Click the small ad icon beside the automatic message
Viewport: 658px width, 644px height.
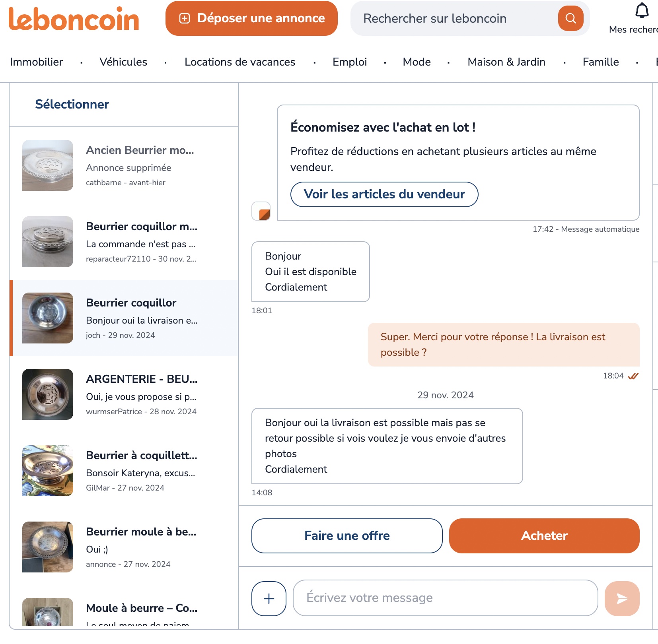pyautogui.click(x=261, y=212)
